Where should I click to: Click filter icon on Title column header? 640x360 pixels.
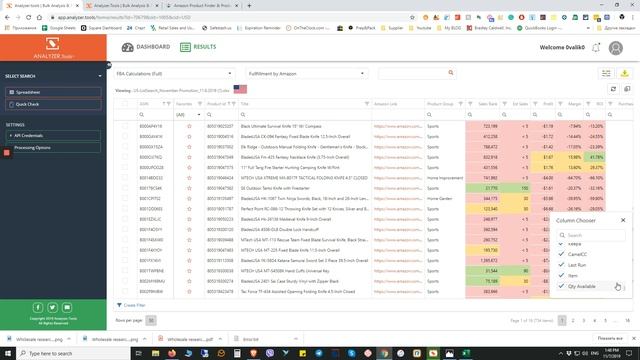click(367, 104)
